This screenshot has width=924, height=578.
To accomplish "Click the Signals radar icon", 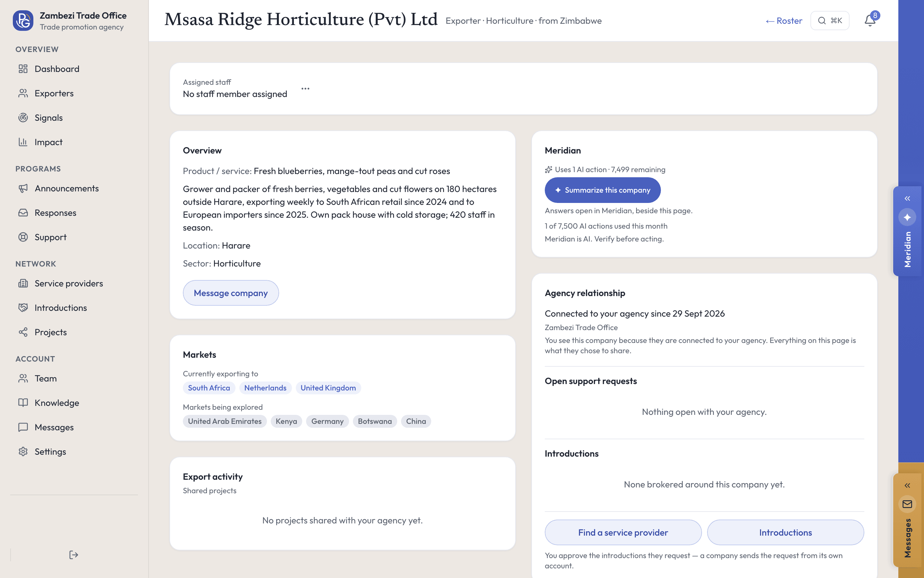I will [23, 118].
